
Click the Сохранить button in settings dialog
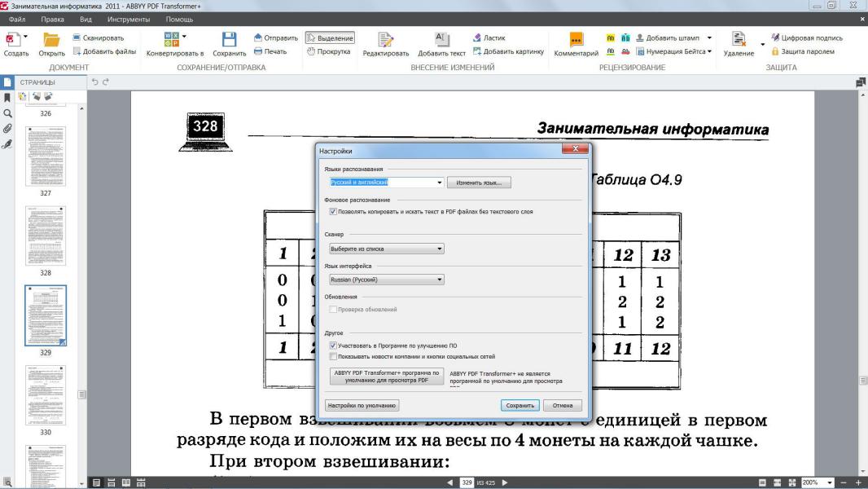[x=519, y=405]
